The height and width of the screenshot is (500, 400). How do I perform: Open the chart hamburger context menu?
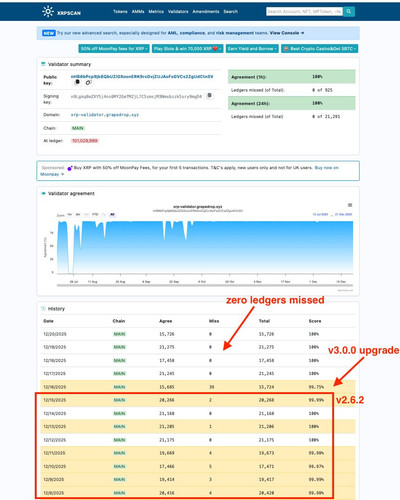350,205
